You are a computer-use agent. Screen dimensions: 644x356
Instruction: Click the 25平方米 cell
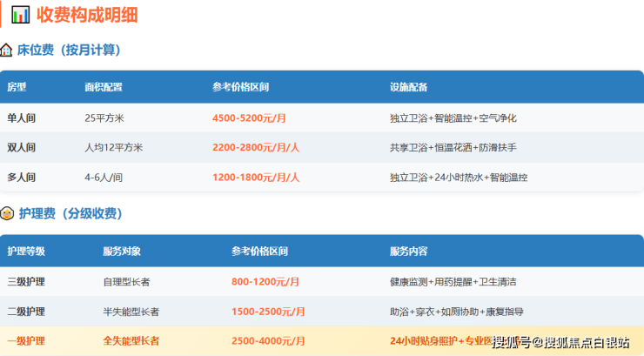point(104,118)
